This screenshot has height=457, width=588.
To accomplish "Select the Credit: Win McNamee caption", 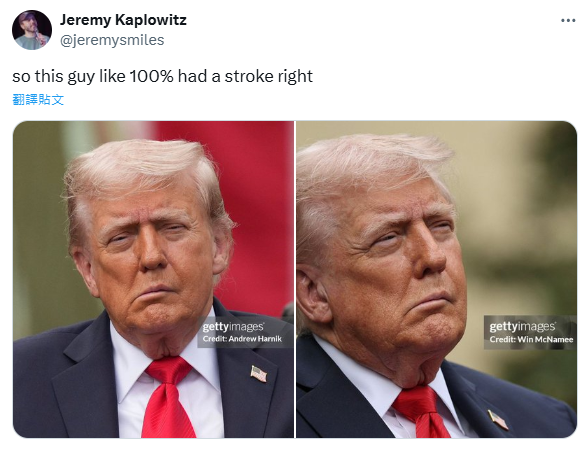I will (531, 339).
